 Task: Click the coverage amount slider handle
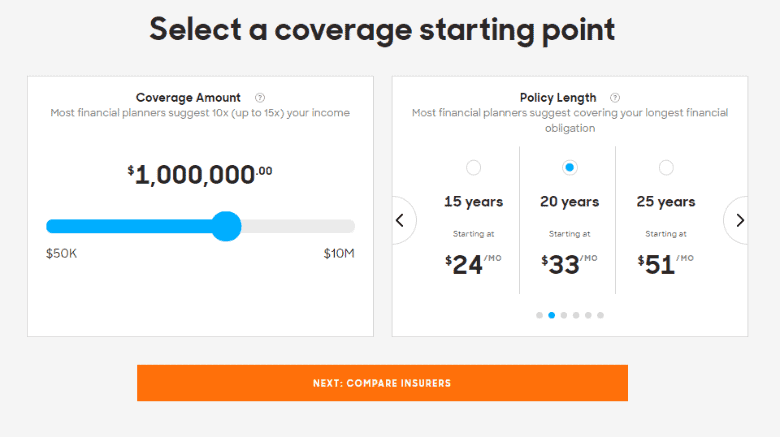pos(226,226)
